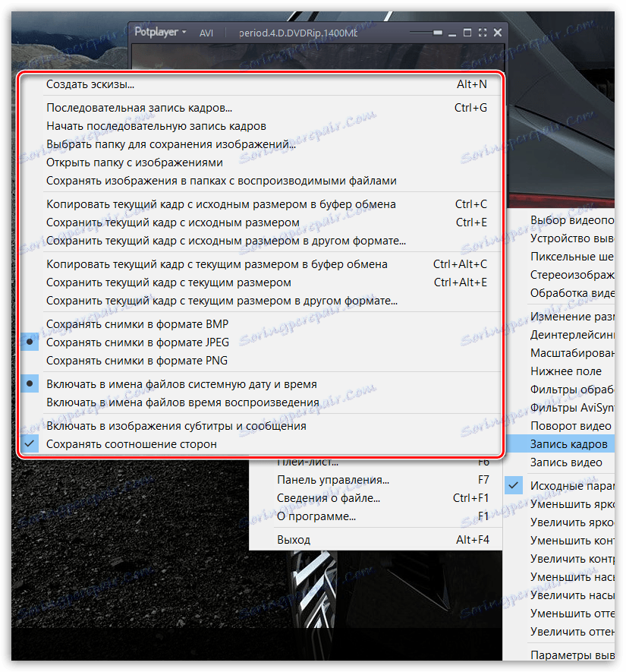The width and height of the screenshot is (626, 672).
Task: Select 'Сохранить текущий кадр с исходным размером'
Action: click(260, 222)
